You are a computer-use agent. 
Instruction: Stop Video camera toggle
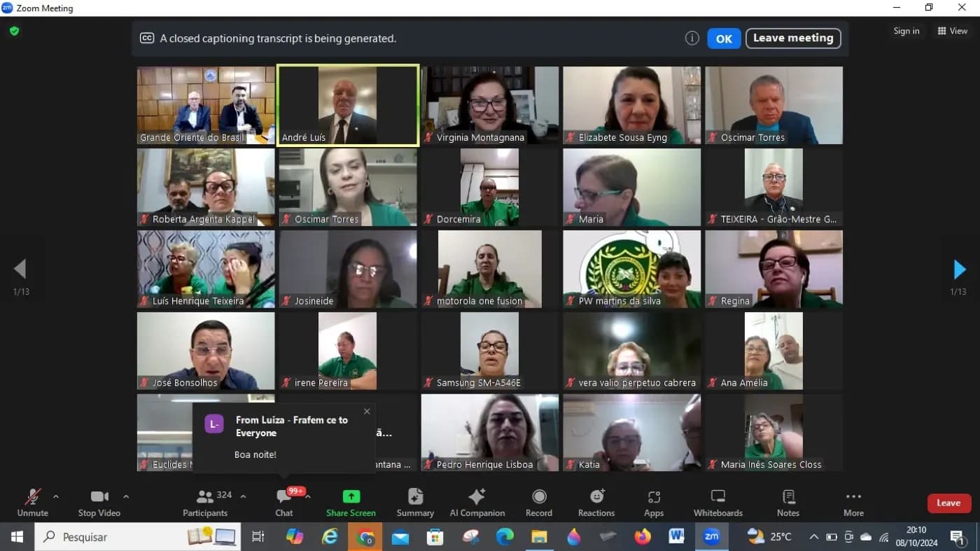(x=99, y=503)
